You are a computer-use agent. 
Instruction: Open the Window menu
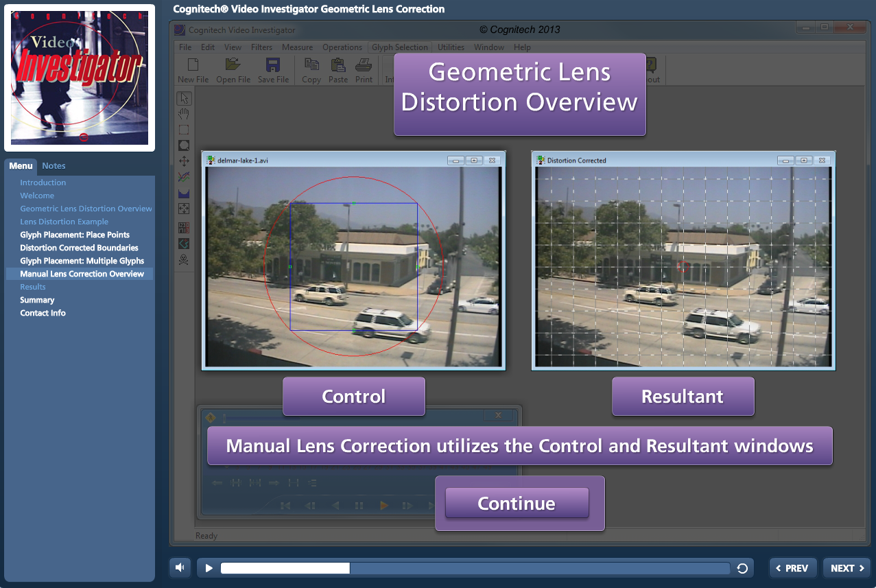click(489, 47)
